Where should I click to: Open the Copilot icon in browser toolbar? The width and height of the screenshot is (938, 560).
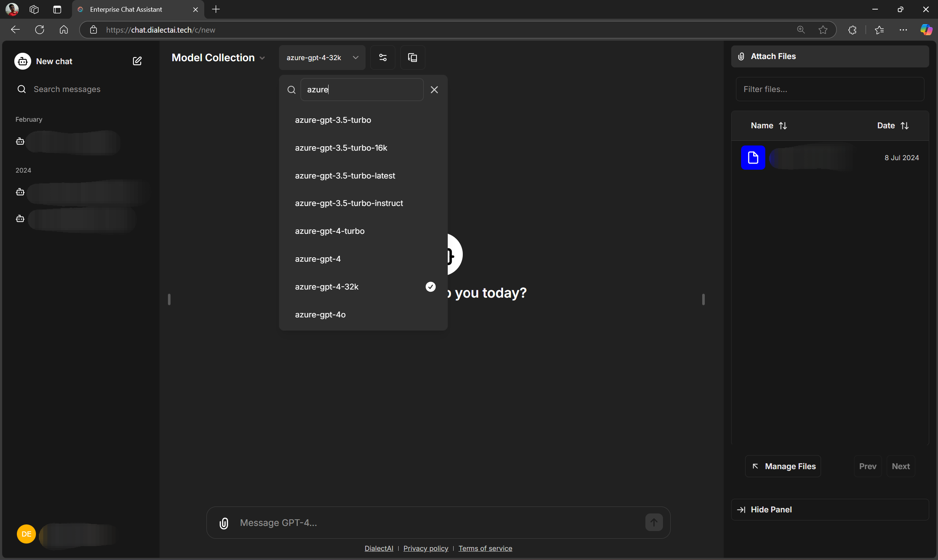pos(926,30)
